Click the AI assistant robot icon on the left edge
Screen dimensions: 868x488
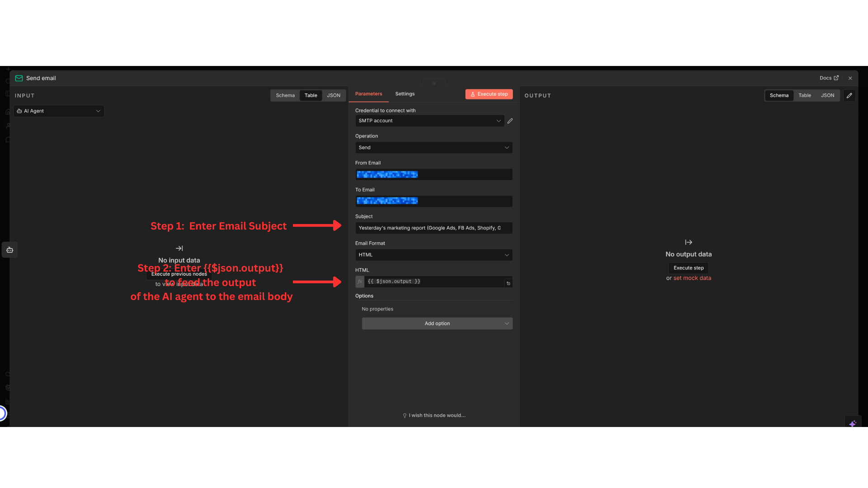(9, 249)
